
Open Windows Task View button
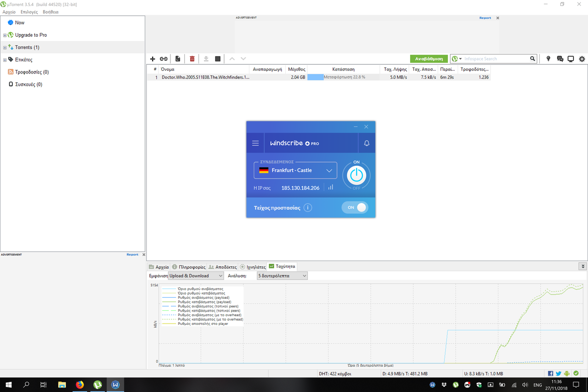(43, 385)
